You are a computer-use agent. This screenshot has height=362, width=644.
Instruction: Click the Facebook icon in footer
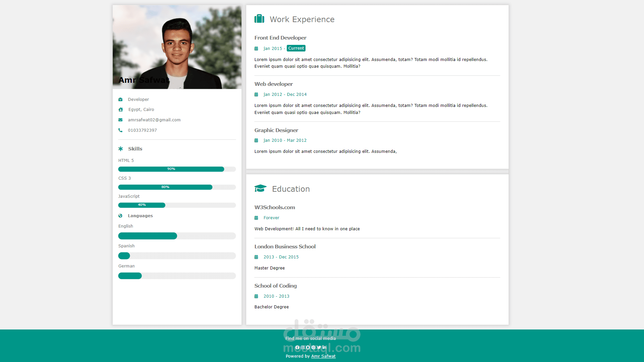pos(297,348)
